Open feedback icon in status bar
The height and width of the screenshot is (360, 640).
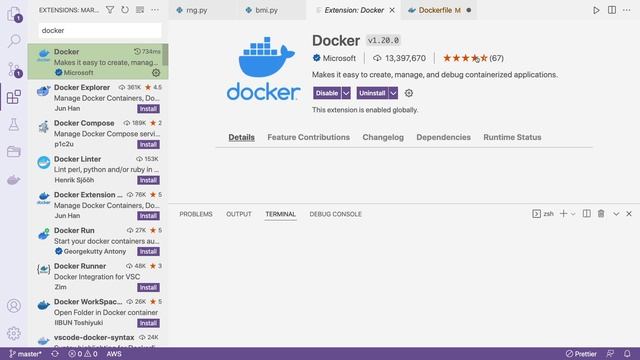[x=611, y=354]
